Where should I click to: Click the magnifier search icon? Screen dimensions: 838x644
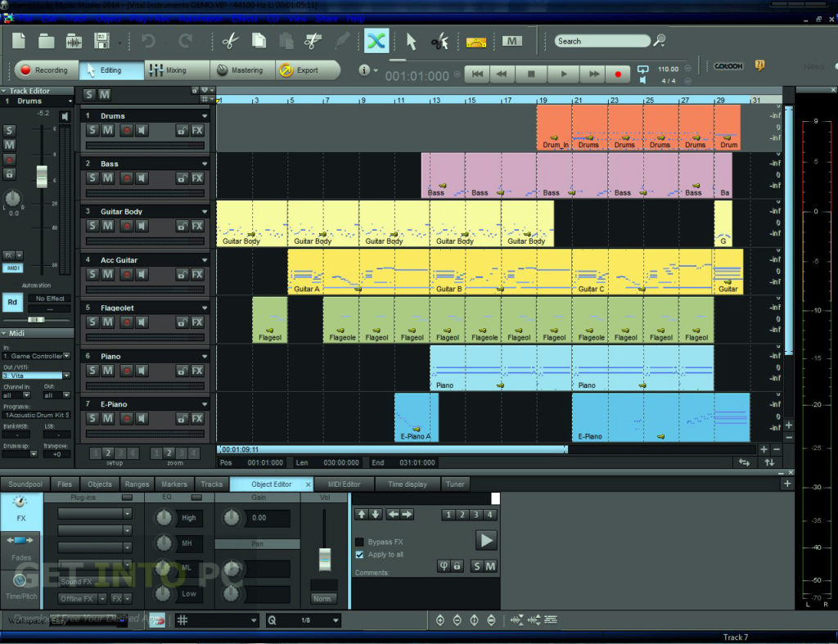click(660, 40)
